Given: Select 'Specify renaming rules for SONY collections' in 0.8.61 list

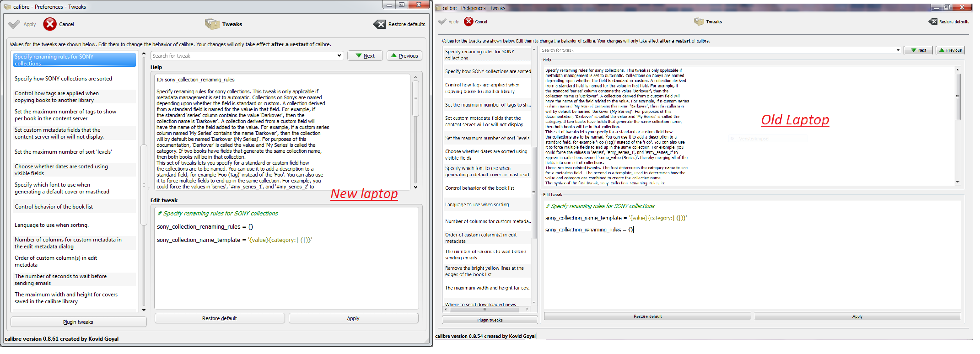Looking at the screenshot, I should click(75, 60).
